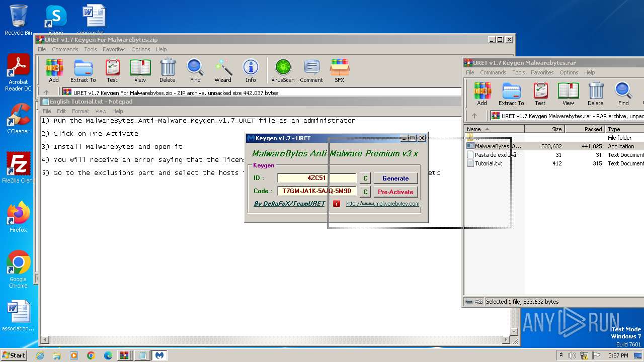Open Internet Explorer from the taskbar
The image size is (644, 362).
(40, 355)
